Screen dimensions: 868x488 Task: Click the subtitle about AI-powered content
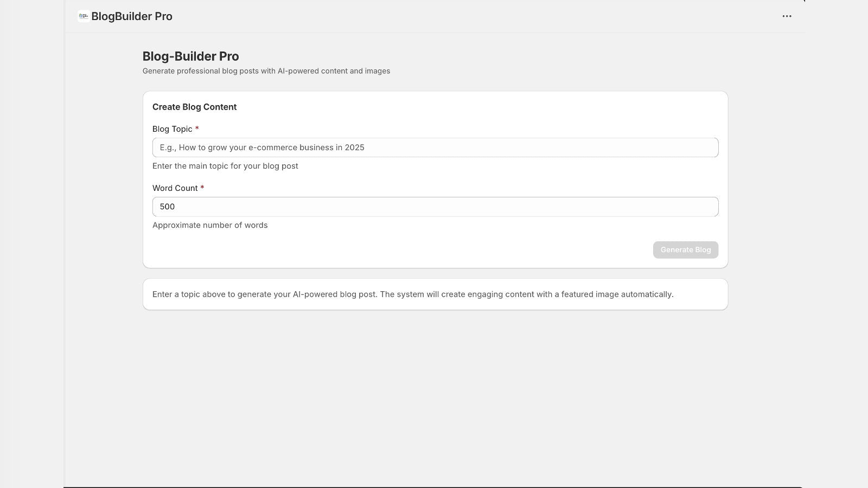(266, 70)
